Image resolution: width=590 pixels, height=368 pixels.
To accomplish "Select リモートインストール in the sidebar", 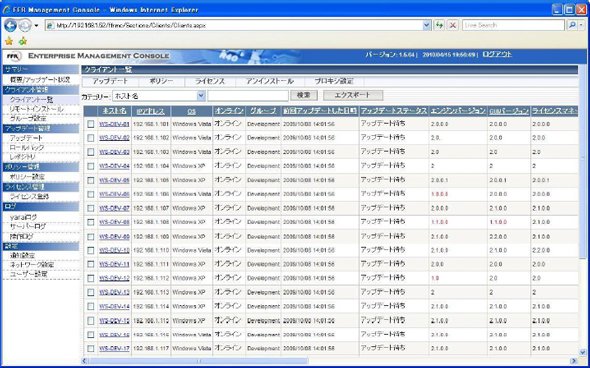I will (x=36, y=109).
